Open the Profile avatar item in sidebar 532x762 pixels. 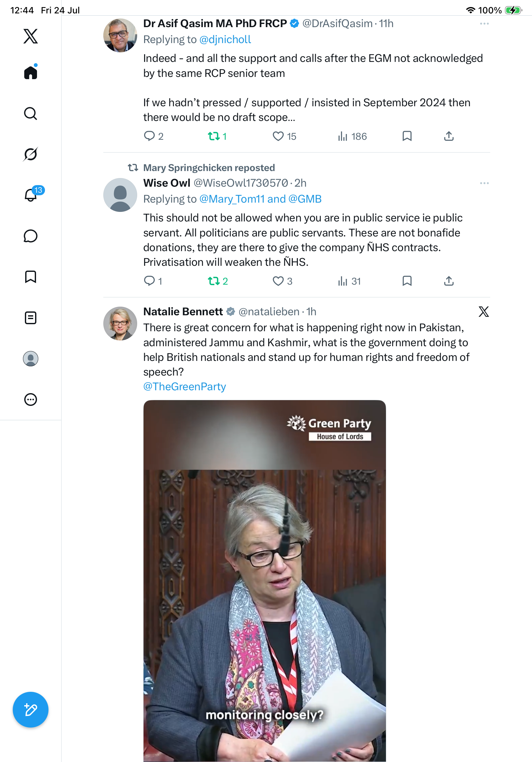coord(31,358)
